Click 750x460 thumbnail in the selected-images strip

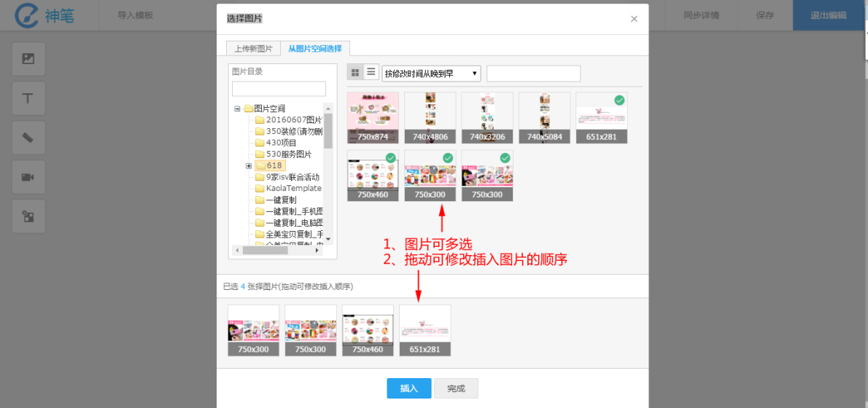click(368, 331)
